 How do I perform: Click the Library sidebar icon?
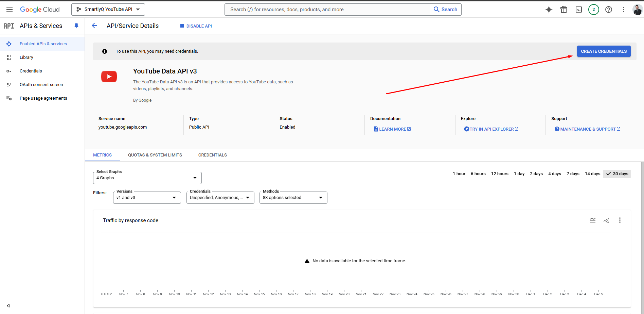(9, 57)
